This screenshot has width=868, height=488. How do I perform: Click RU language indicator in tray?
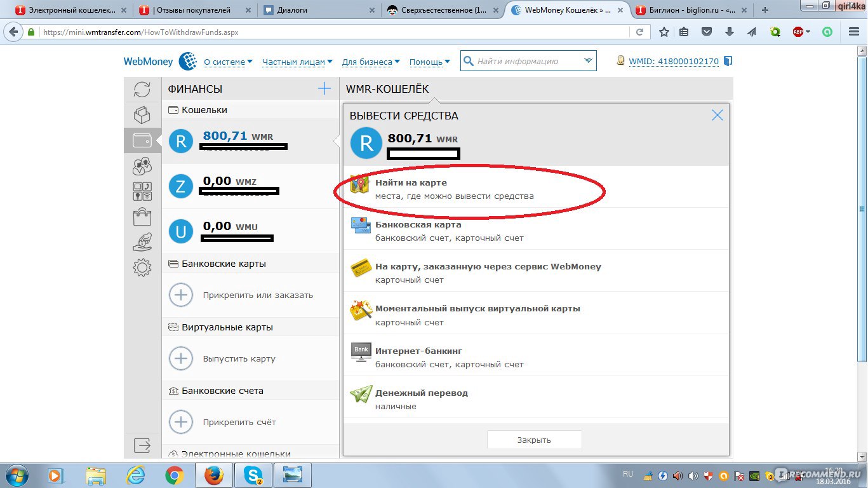[x=628, y=474]
